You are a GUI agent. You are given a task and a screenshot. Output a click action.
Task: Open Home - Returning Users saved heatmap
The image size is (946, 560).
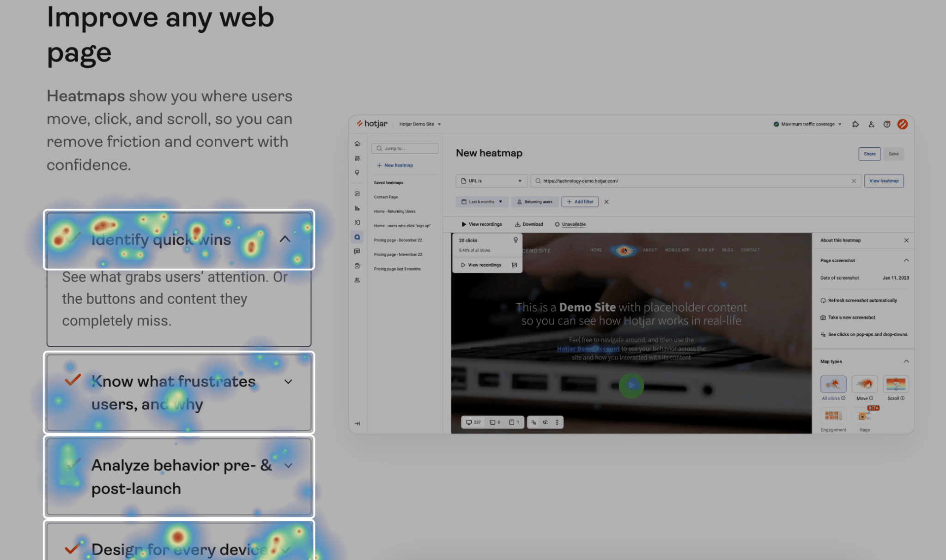coord(394,211)
